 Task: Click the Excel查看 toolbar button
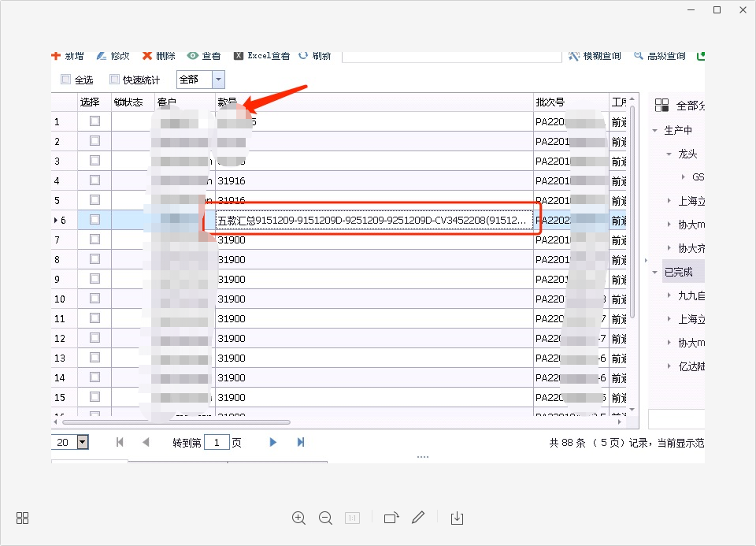coord(261,56)
